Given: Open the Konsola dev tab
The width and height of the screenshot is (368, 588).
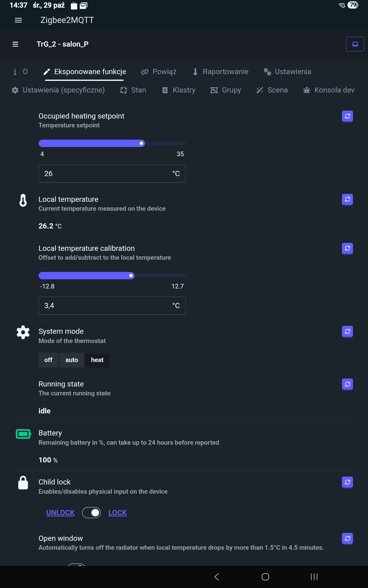Looking at the screenshot, I should tap(328, 90).
